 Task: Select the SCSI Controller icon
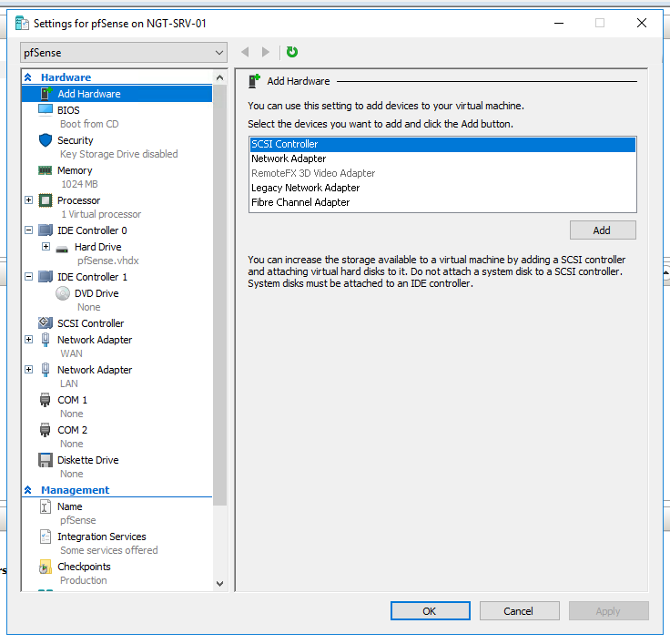click(46, 323)
